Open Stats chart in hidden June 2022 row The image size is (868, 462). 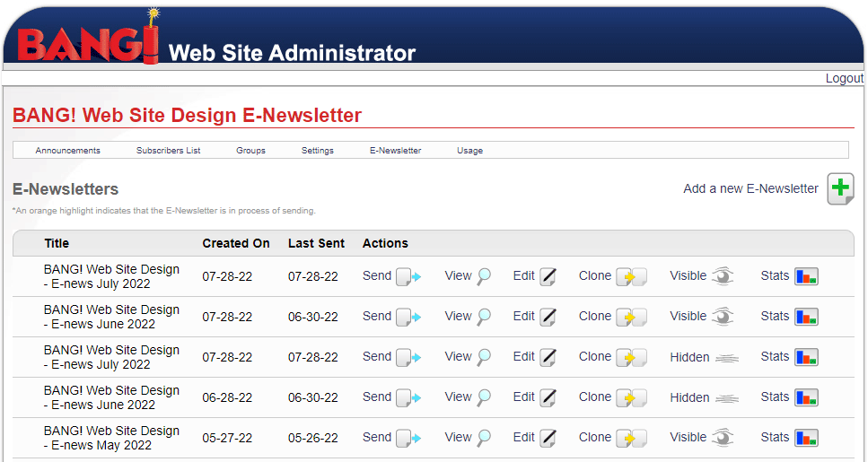[806, 397]
